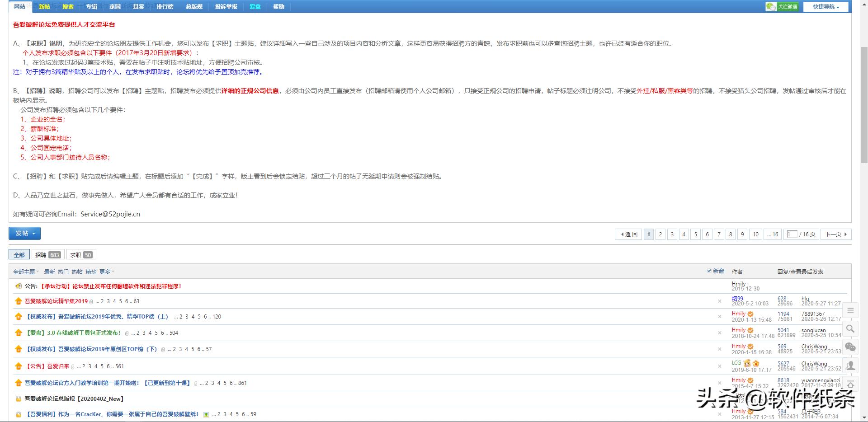Go to page 2 in pagination

click(660, 234)
